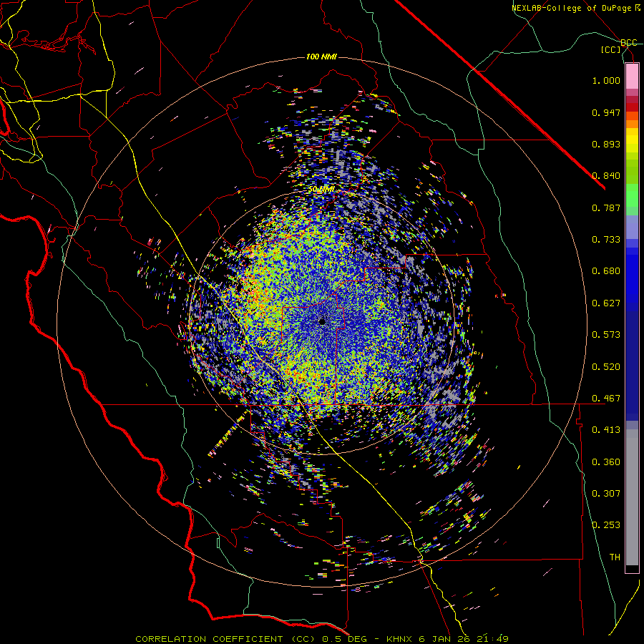Click the [CC] legend unit label
The height and width of the screenshot is (644, 644).
click(x=610, y=49)
